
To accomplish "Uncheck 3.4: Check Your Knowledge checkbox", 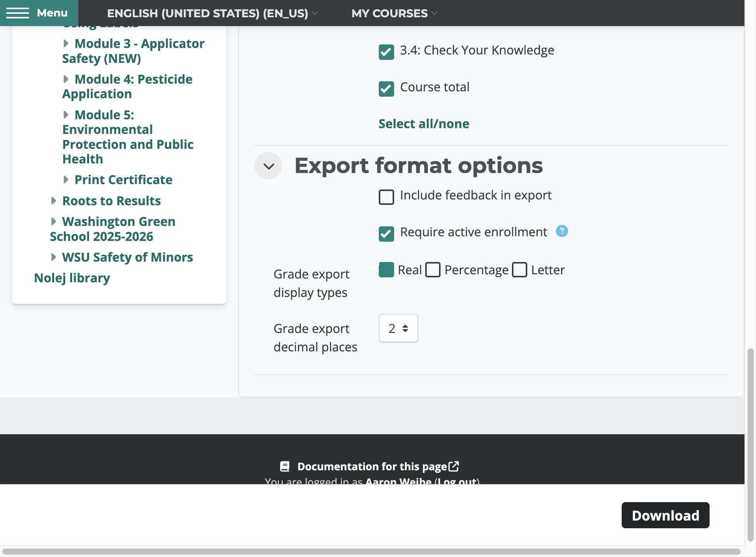I will [x=386, y=52].
